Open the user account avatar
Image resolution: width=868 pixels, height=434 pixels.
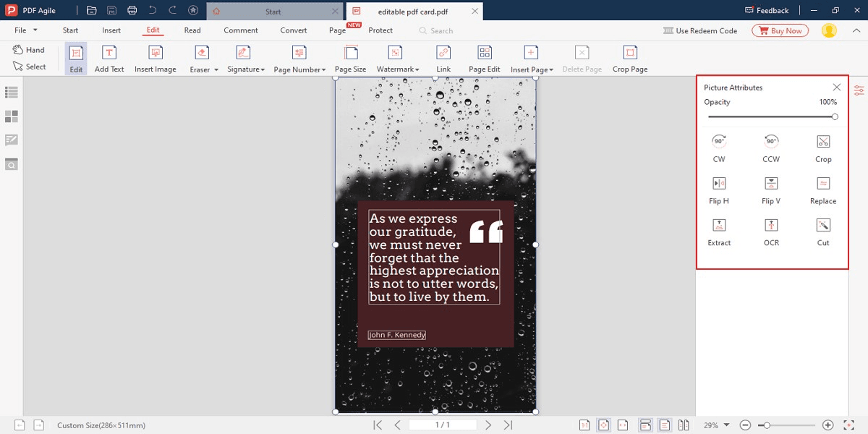pos(829,30)
